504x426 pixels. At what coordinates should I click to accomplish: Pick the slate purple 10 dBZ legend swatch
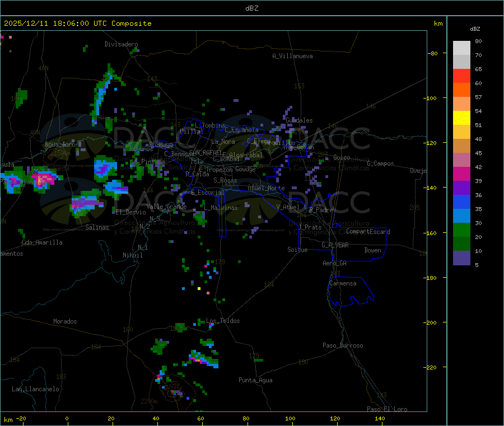[x=461, y=258]
